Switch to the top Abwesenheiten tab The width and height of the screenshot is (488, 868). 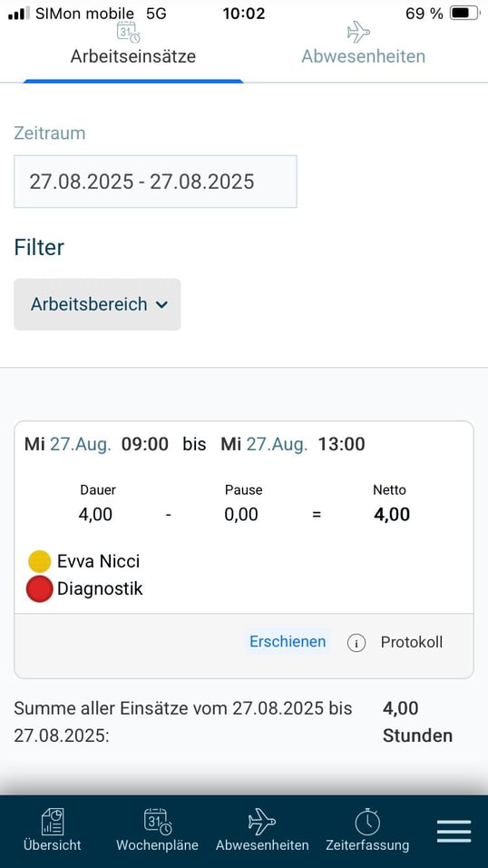364,56
